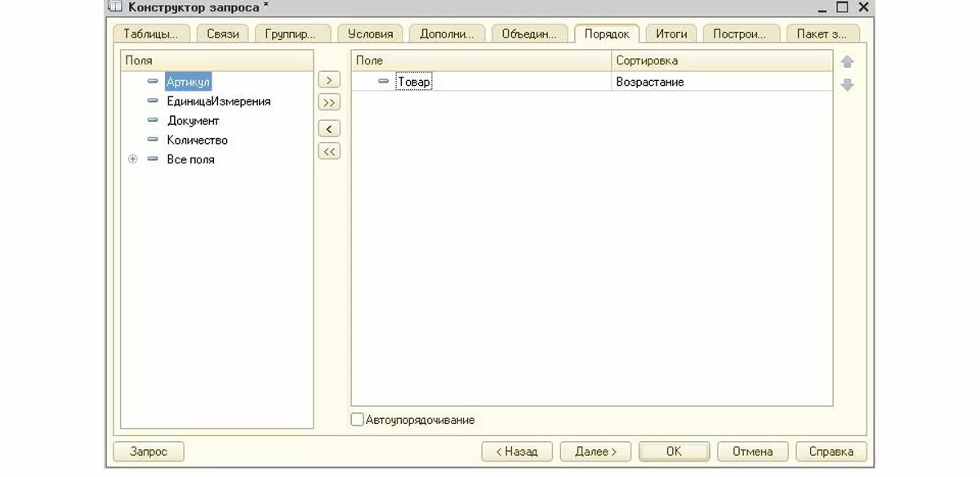Viewport: 980px width, 477px height.
Task: Click the dash icon beside ЕдиницаИзмерения
Action: pos(153,101)
